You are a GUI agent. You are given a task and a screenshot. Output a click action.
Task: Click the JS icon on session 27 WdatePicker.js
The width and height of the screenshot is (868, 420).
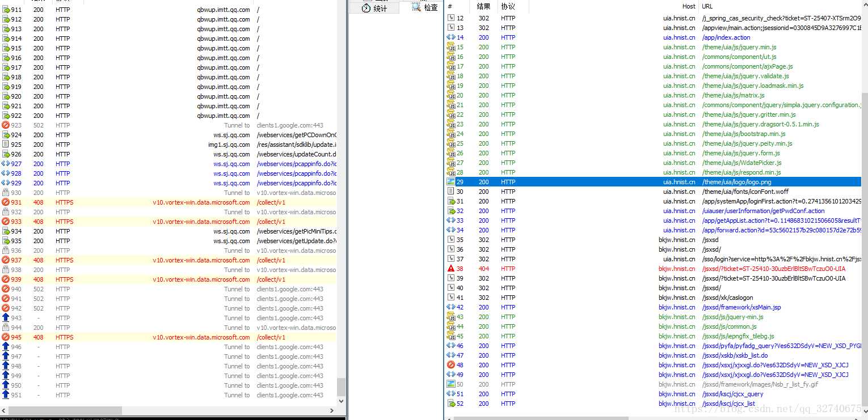[x=451, y=163]
